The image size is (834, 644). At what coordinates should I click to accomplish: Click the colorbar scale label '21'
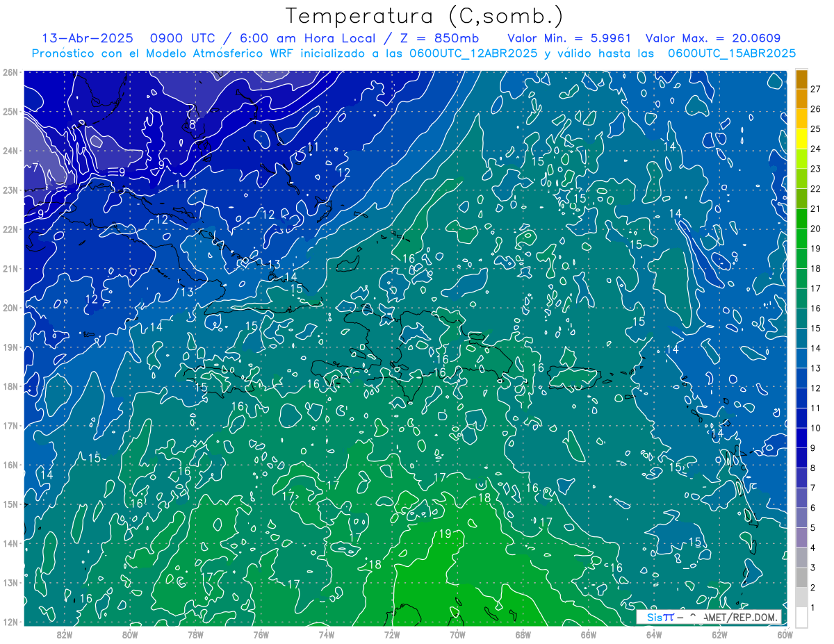pyautogui.click(x=815, y=208)
